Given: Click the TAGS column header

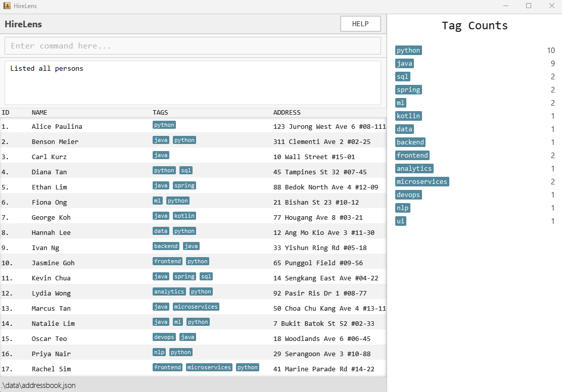Looking at the screenshot, I should (x=160, y=113).
